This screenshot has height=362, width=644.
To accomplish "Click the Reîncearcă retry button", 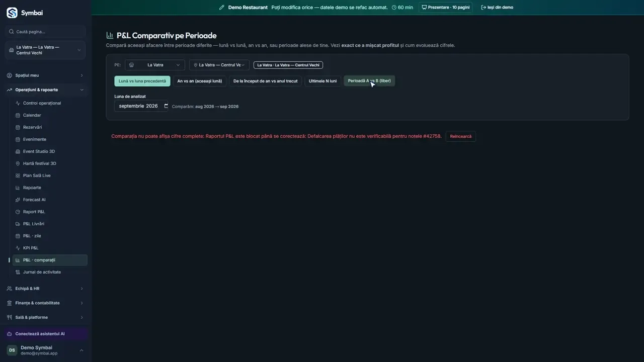I will click(461, 136).
